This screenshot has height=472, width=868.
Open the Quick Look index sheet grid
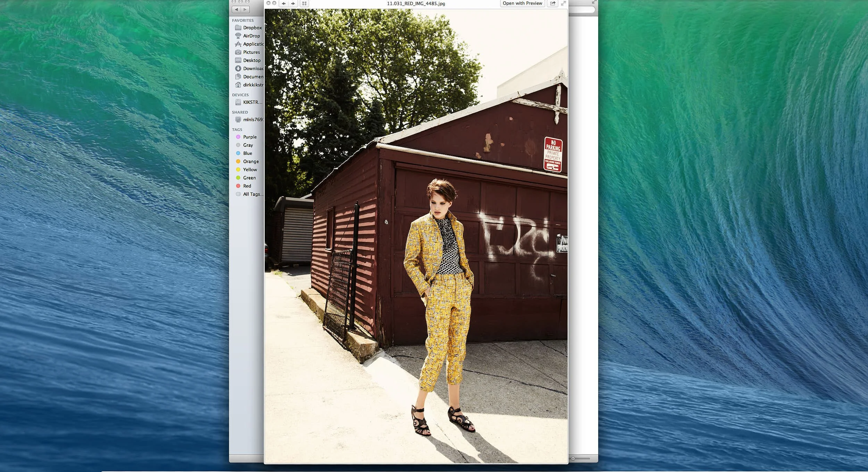tap(304, 3)
